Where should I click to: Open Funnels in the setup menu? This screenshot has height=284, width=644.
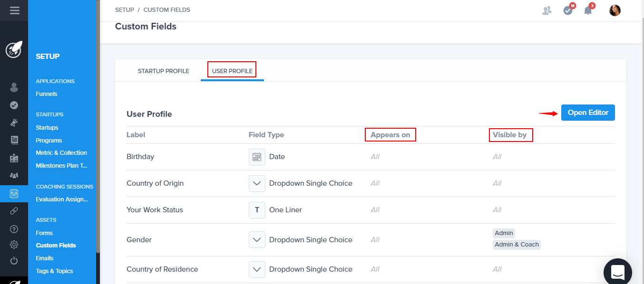pos(47,94)
